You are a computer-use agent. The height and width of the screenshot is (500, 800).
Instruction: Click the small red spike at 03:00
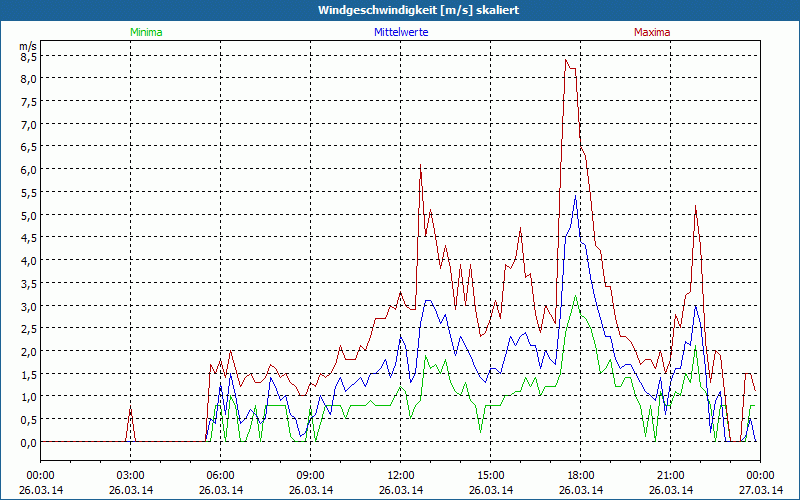(130, 410)
